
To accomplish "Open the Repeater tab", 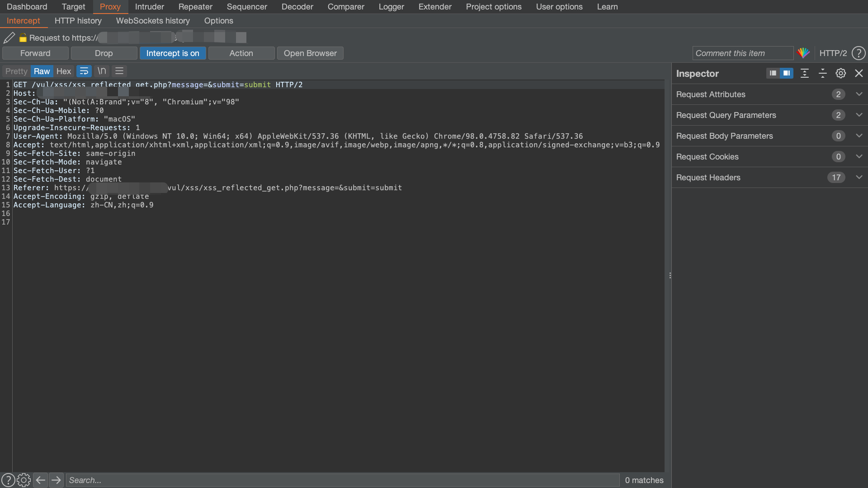I will pos(195,7).
